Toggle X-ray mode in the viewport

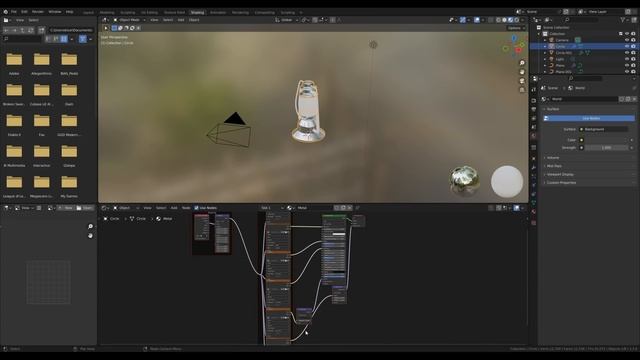[x=491, y=20]
